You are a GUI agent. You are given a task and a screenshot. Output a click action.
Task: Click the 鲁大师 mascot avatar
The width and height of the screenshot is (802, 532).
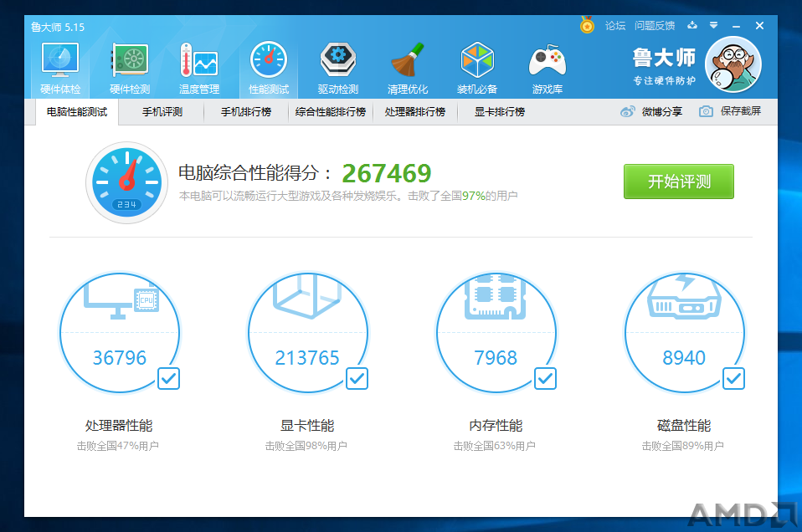pyautogui.click(x=733, y=65)
